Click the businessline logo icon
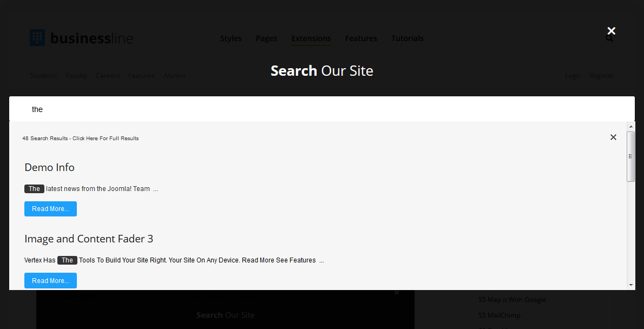 tap(37, 38)
